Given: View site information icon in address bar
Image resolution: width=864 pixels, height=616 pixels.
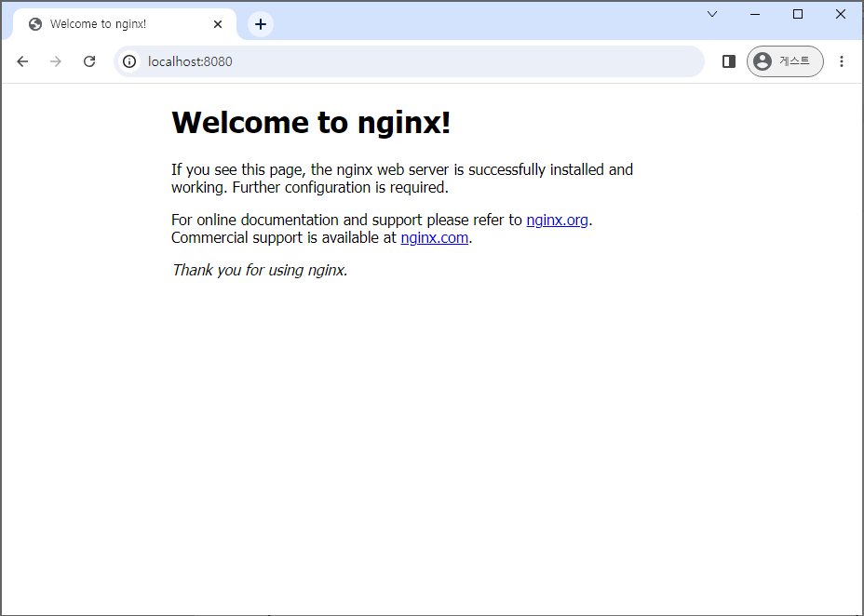Looking at the screenshot, I should click(129, 61).
